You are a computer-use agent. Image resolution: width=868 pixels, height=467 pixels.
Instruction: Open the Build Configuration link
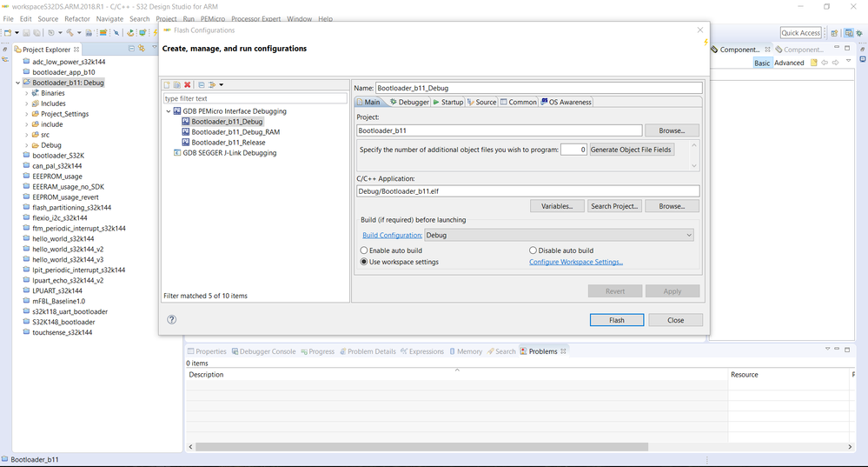point(392,236)
